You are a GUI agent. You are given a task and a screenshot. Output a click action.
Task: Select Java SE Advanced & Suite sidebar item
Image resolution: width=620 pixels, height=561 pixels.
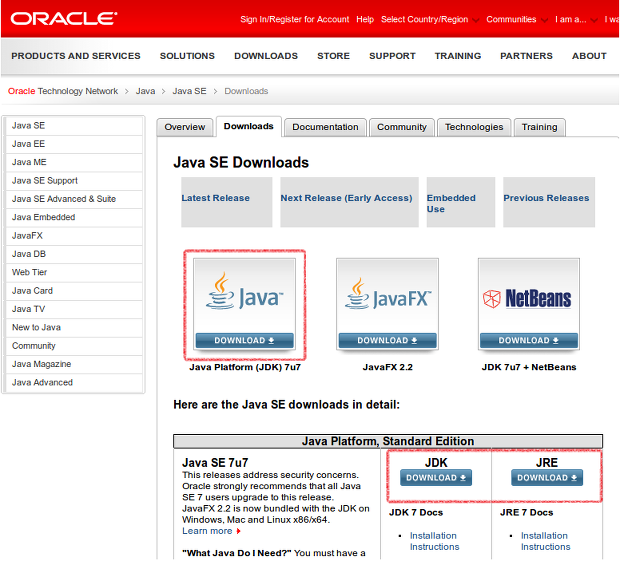[x=74, y=199]
